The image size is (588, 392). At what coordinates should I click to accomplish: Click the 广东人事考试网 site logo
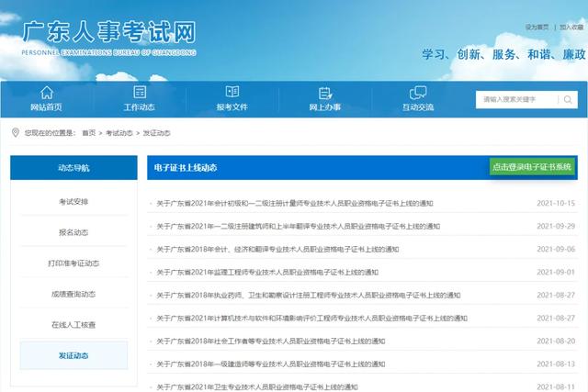[x=108, y=38]
